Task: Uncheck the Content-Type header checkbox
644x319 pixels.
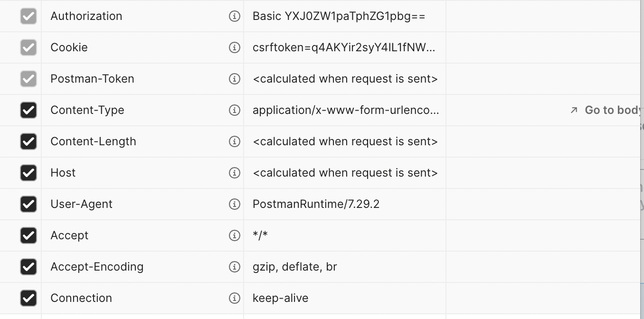Action: [x=28, y=110]
